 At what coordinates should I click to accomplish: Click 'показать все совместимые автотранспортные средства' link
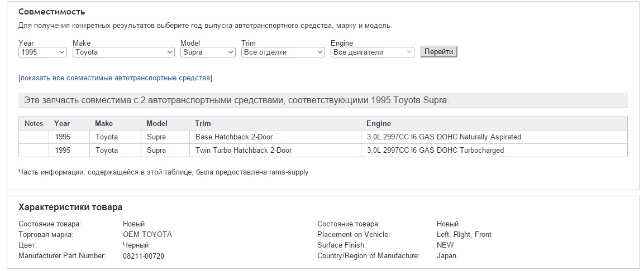click(x=115, y=78)
